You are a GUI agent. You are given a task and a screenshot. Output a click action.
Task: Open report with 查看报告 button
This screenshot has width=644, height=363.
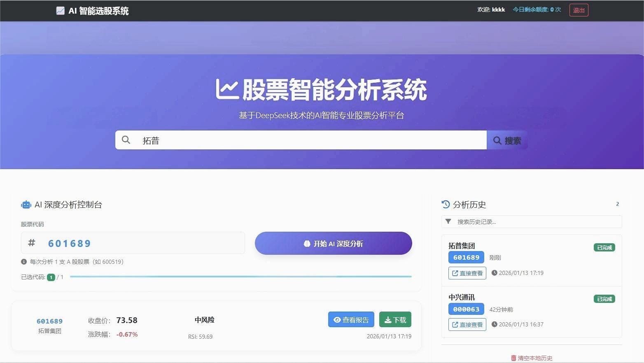351,320
